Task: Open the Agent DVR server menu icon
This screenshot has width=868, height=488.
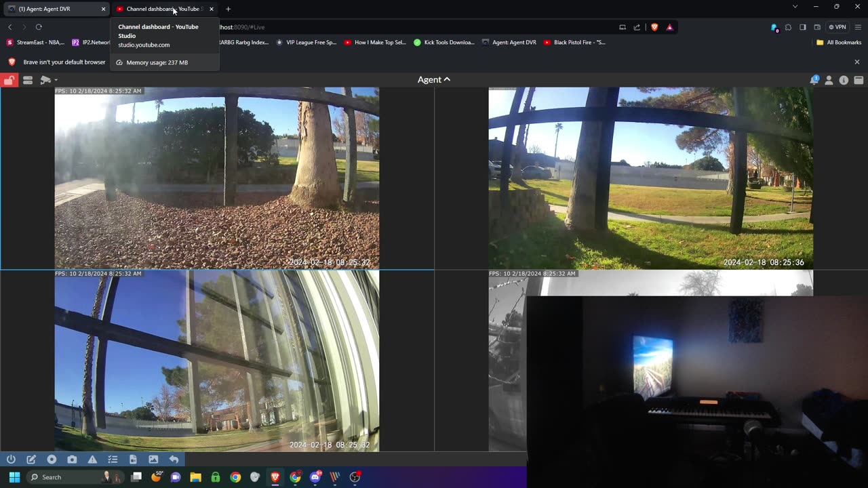Action: click(28, 80)
